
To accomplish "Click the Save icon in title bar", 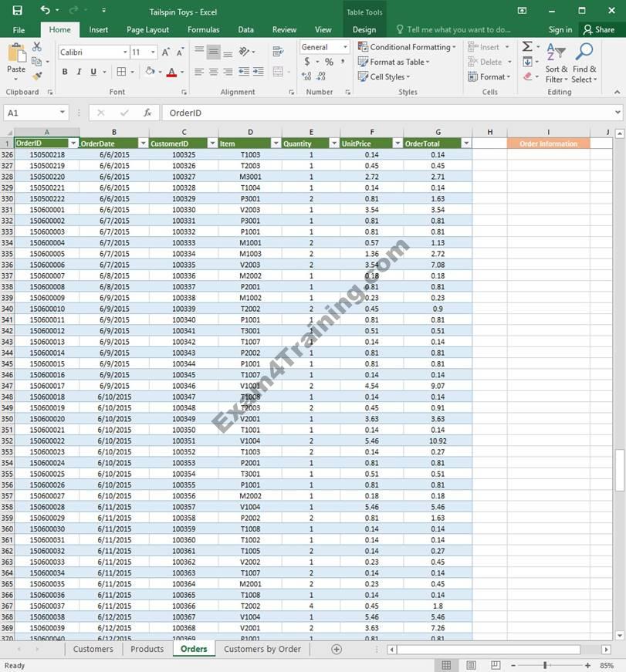I will [17, 11].
